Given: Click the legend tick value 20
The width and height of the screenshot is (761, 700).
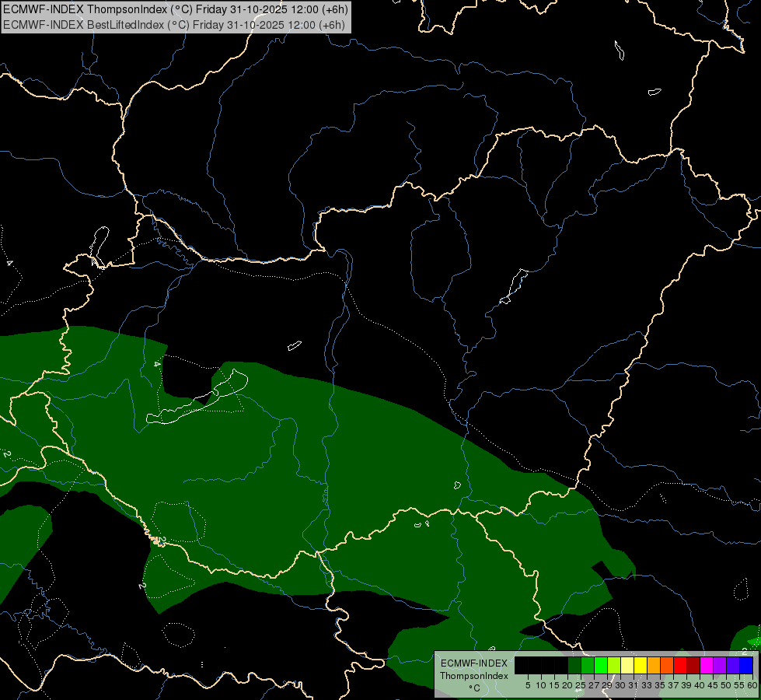Looking at the screenshot, I should coord(567,685).
